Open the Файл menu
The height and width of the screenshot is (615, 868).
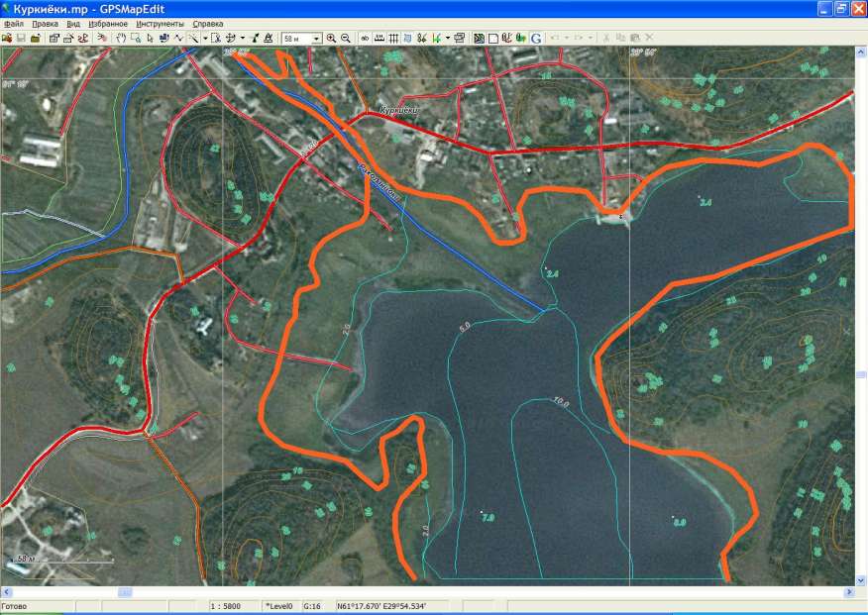pos(14,23)
